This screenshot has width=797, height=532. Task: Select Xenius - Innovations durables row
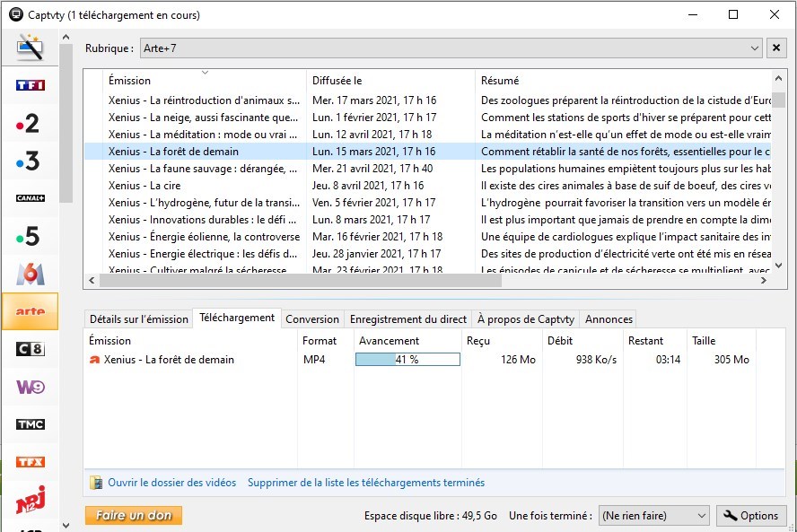click(x=427, y=220)
